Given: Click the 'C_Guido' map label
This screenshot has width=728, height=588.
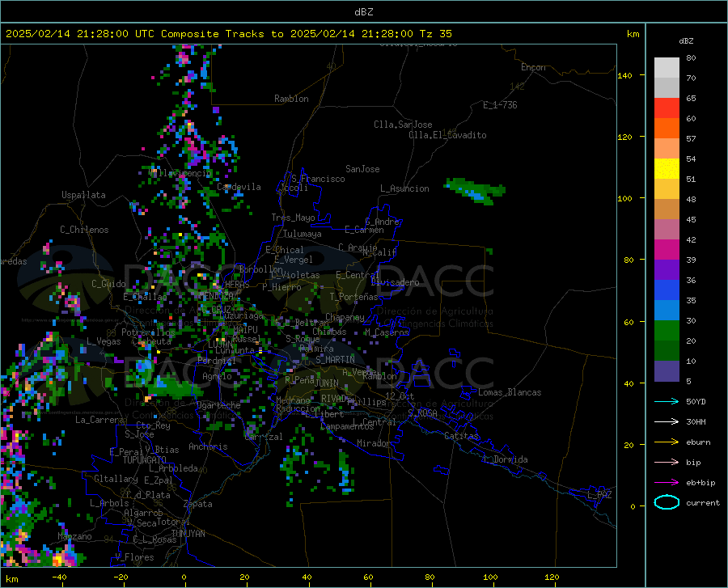Looking at the screenshot, I should pos(108,284).
